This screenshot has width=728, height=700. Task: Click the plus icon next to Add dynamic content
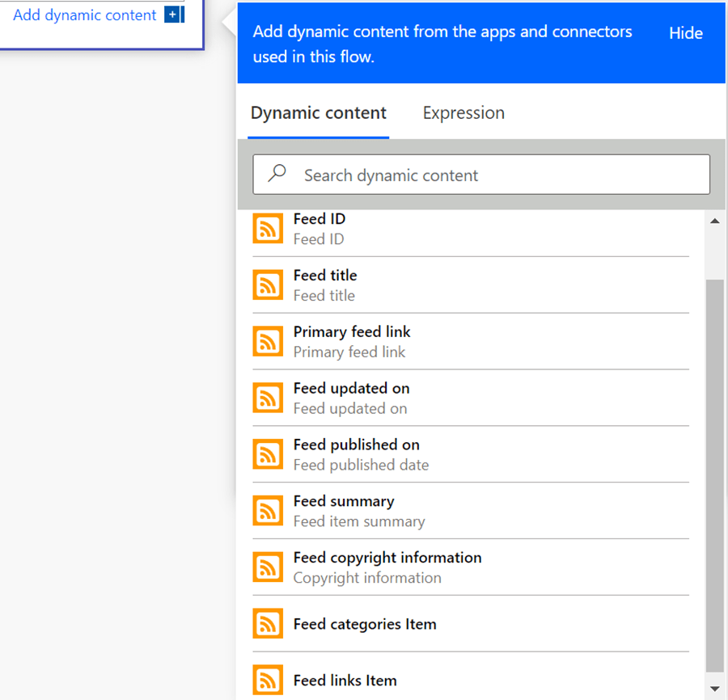(171, 15)
